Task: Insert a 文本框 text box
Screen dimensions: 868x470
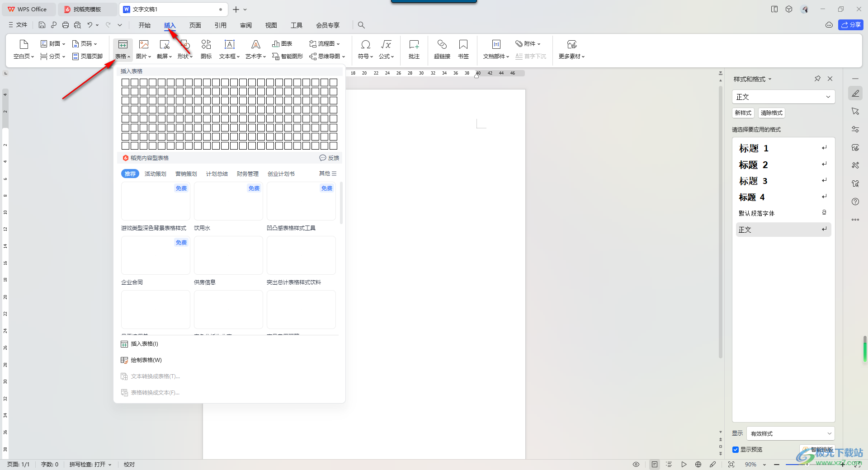Action: [x=230, y=49]
